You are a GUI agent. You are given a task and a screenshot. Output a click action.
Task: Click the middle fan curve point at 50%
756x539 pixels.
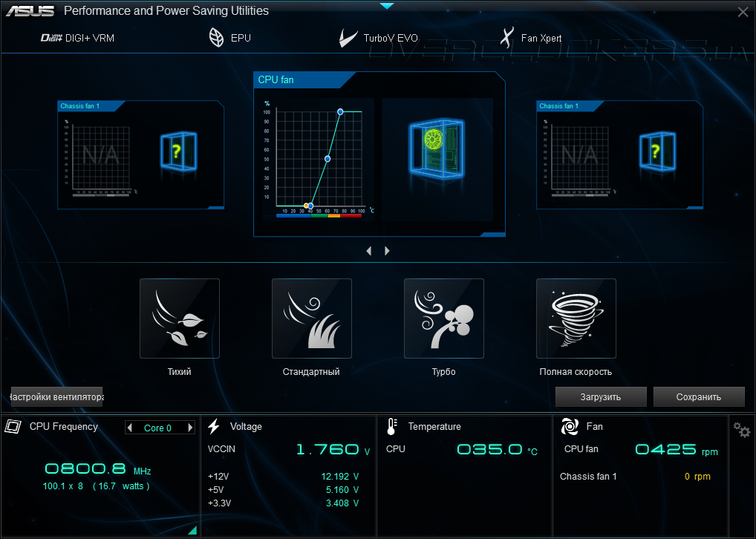pos(328,159)
